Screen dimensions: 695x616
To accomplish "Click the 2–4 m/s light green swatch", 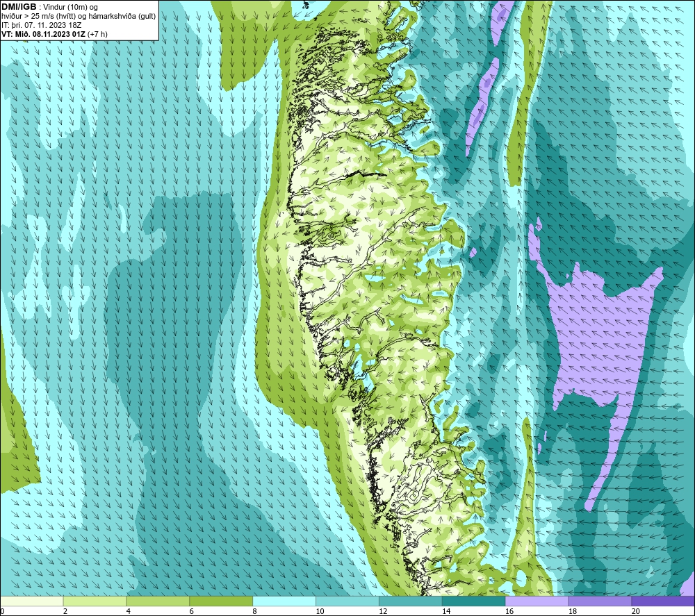I will pyautogui.click(x=95, y=601).
